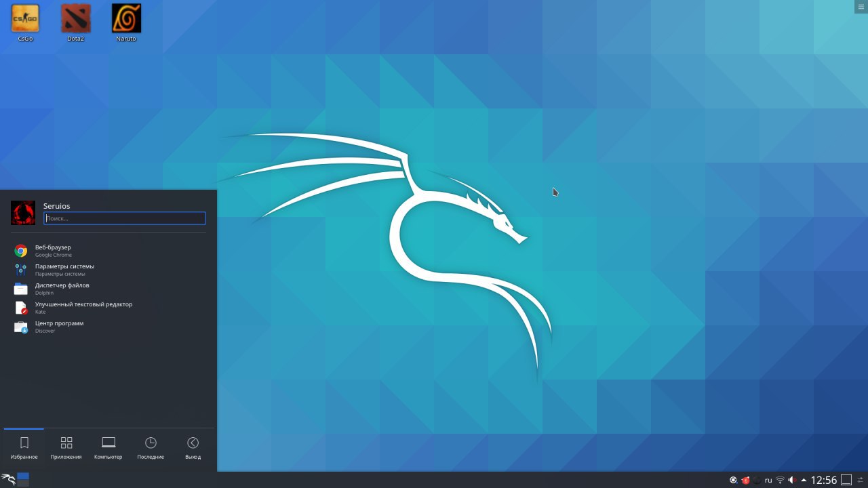Screen dimensions: 868x488
Task: Click the Seruios user avatar
Action: [x=23, y=213]
